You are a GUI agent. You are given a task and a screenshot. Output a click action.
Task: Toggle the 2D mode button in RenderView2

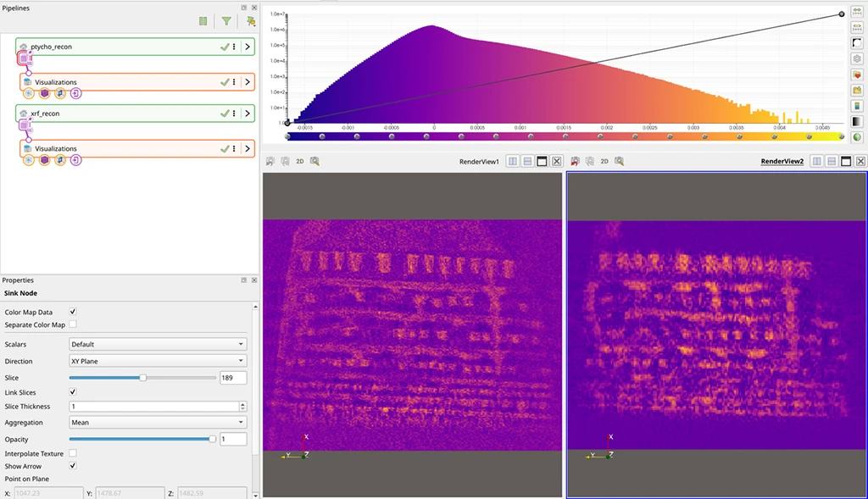pos(604,162)
